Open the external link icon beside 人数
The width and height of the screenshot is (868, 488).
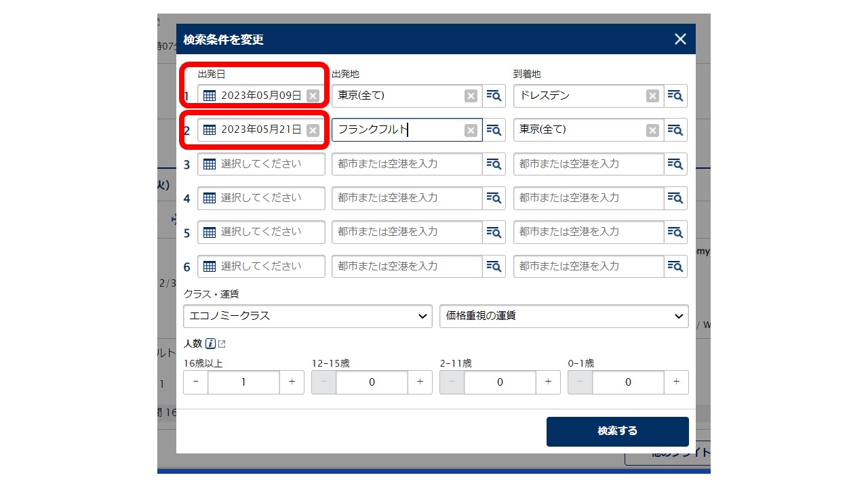[x=222, y=344]
